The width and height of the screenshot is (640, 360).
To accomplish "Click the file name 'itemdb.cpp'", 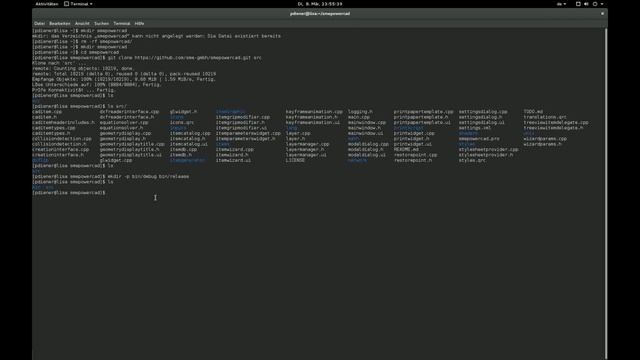I will tap(184, 149).
